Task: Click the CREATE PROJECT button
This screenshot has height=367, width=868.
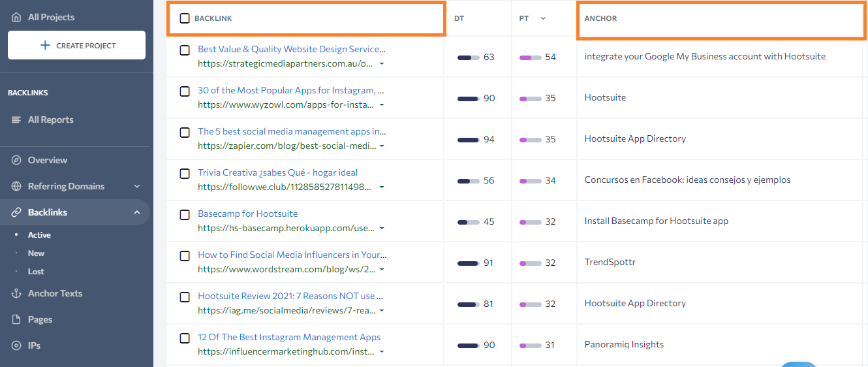Action: [x=76, y=46]
